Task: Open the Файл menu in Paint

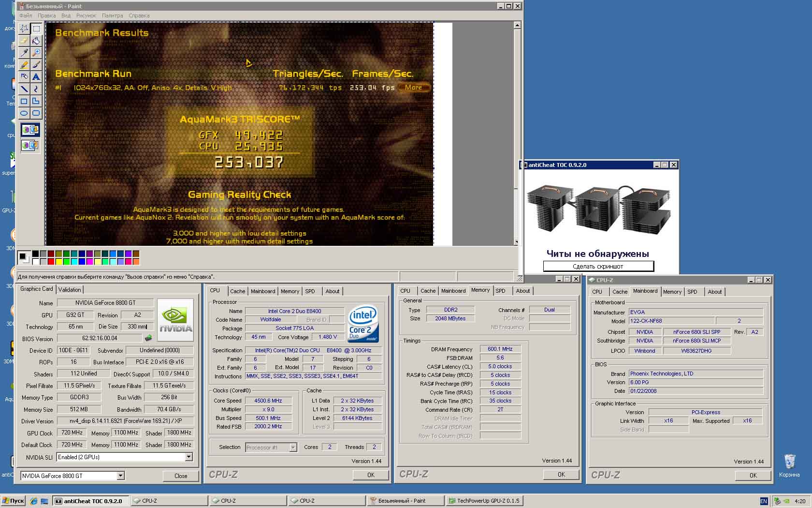Action: click(x=26, y=15)
